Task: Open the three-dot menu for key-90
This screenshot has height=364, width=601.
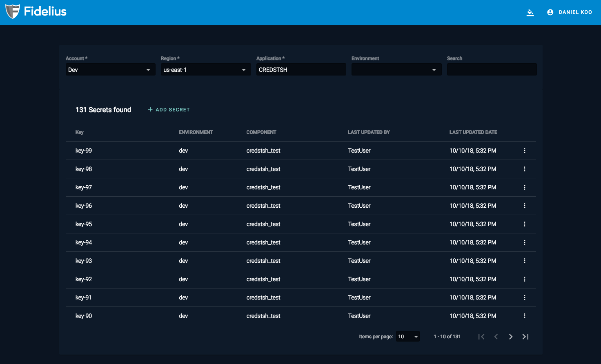Action: (525, 316)
